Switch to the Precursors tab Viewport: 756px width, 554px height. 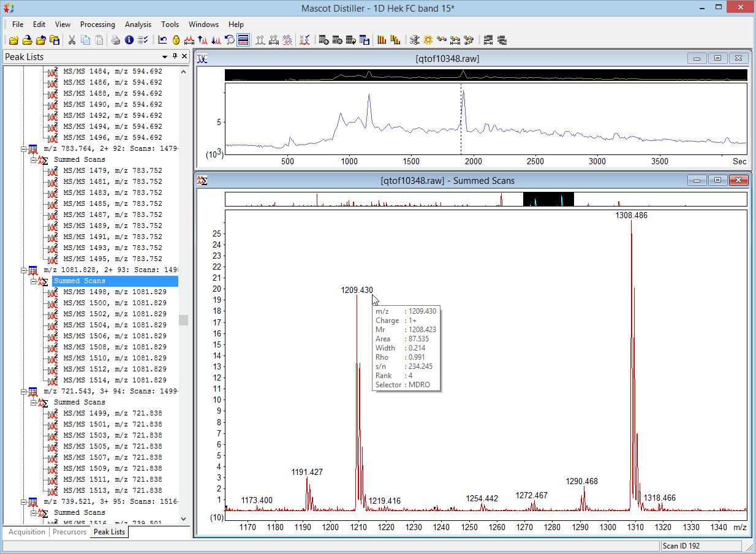pos(69,532)
